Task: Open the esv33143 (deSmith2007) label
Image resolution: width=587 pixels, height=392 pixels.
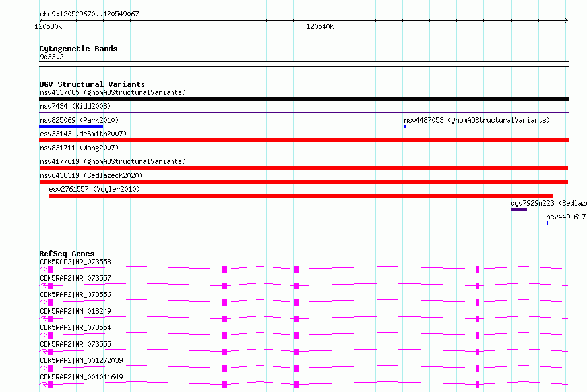Action: click(x=83, y=134)
